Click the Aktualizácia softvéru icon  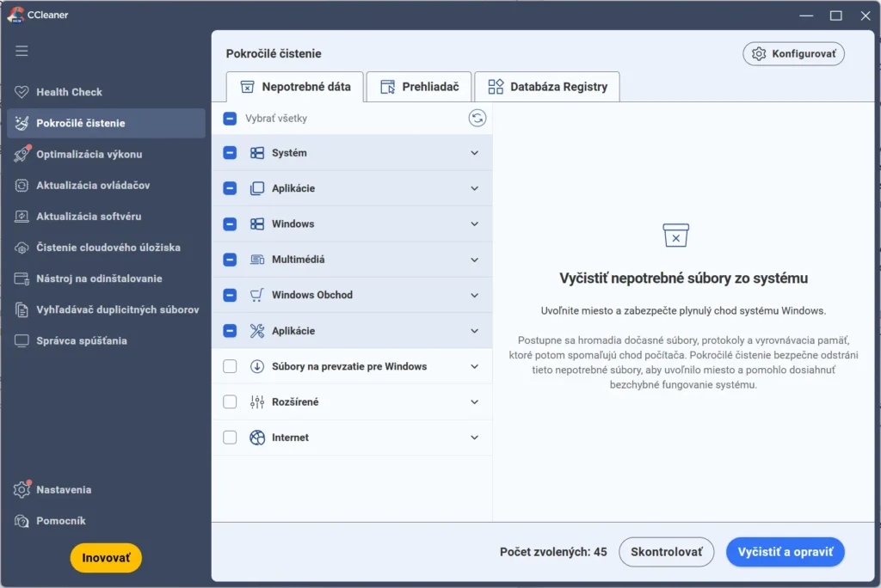[x=22, y=217]
